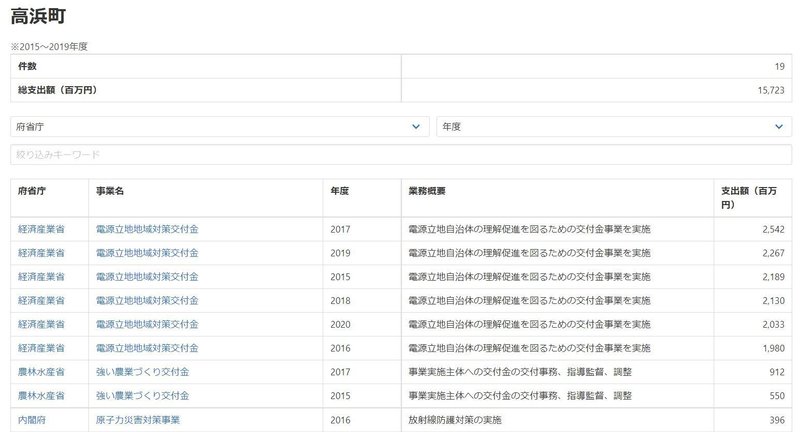Focus the 絞り込みキーワード search field
Viewport: 800px width, 432px height.
401,155
